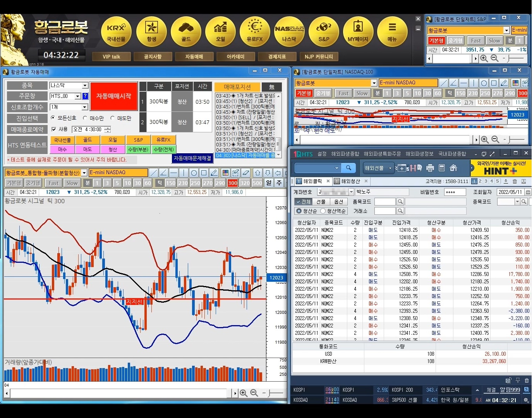Open the calendar icon beside 조회일자 date
The height and width of the screenshot is (418, 532).
[528, 192]
